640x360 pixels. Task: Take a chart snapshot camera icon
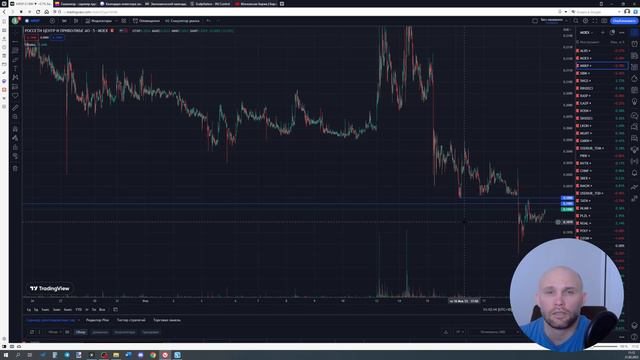(604, 21)
